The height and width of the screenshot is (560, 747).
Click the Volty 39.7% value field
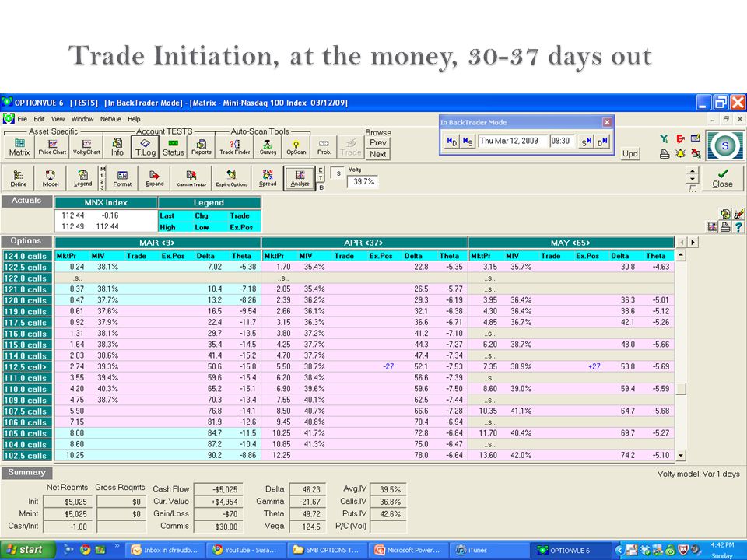tap(363, 182)
